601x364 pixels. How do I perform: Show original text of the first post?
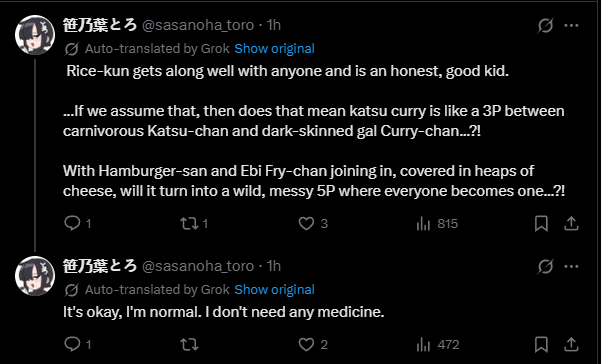274,49
